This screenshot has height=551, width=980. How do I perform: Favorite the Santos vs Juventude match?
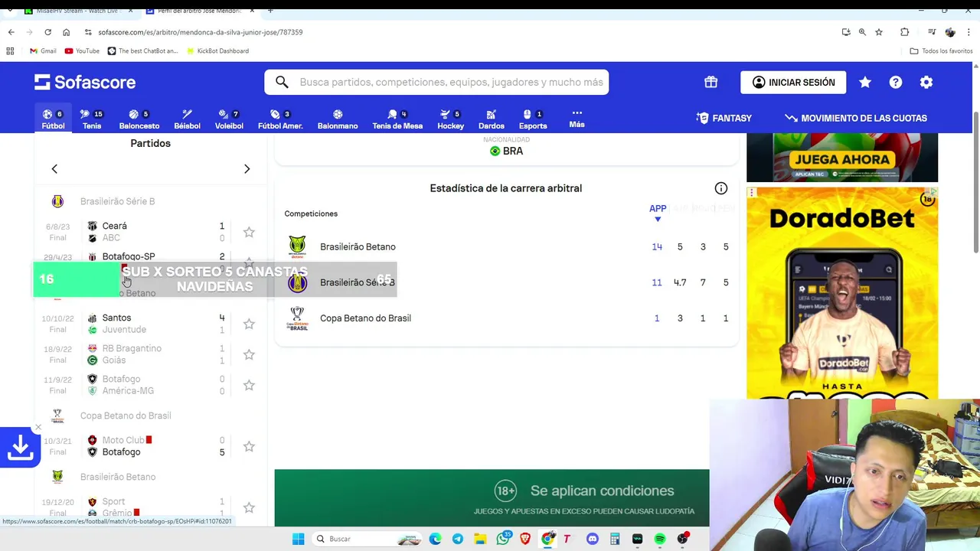[249, 324]
